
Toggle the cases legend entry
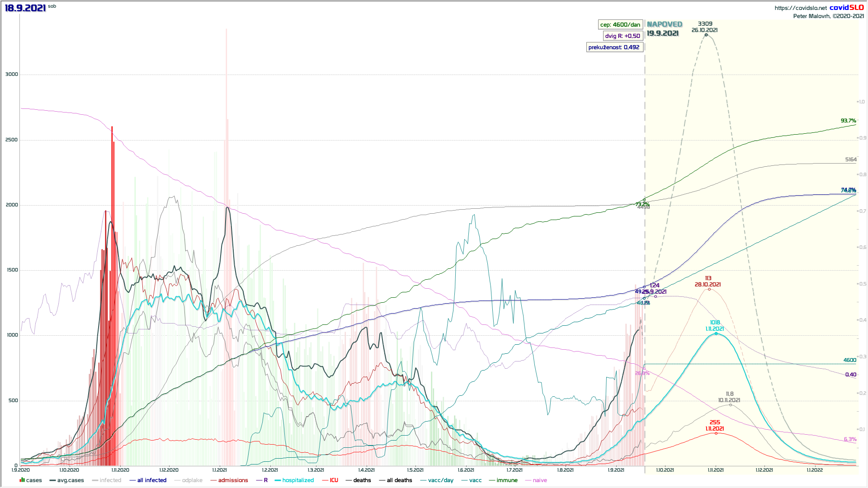point(33,480)
